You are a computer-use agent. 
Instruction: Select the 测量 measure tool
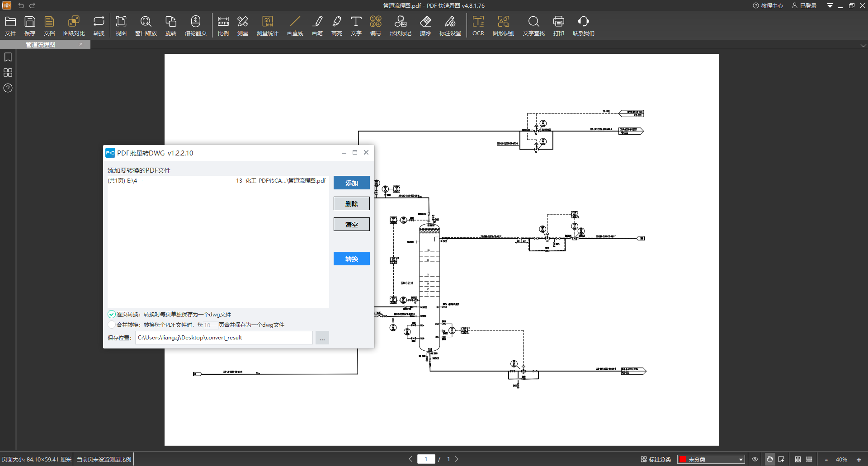point(243,25)
